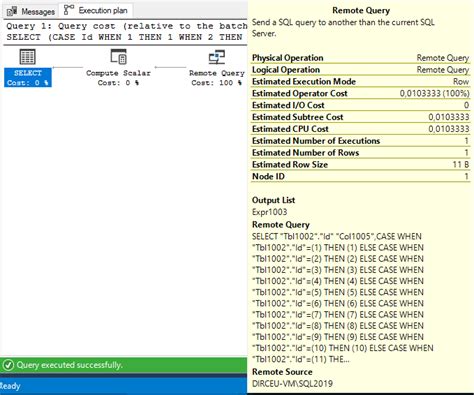The height and width of the screenshot is (395, 474).
Task: Click Estimated Number of Executions row
Action: coord(361,141)
